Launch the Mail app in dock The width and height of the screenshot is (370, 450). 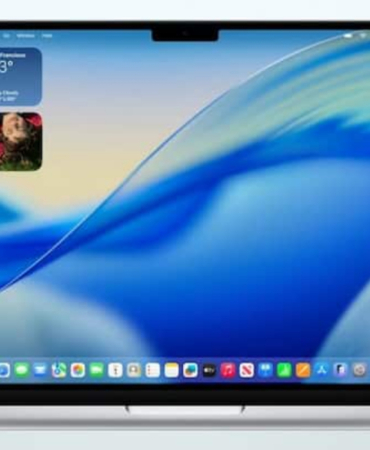pyautogui.click(x=41, y=370)
